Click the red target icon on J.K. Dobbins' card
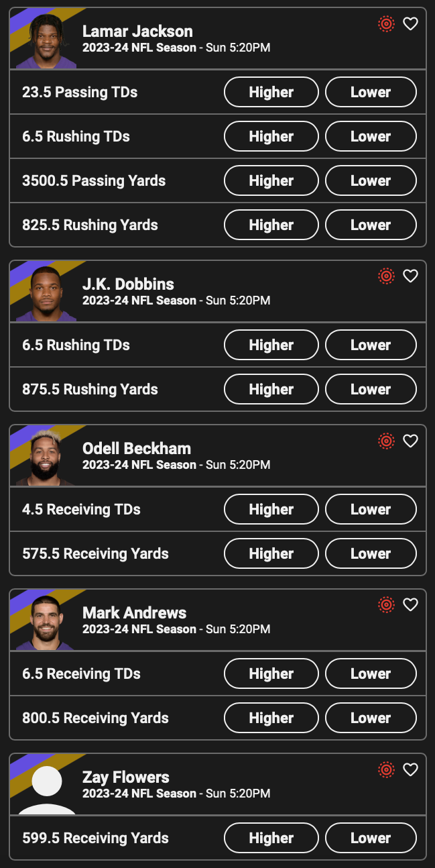Viewport: 435px width, 868px height. 386,276
